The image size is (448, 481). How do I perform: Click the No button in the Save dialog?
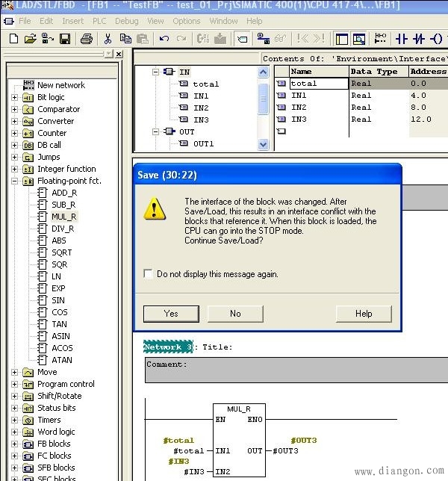pos(235,313)
